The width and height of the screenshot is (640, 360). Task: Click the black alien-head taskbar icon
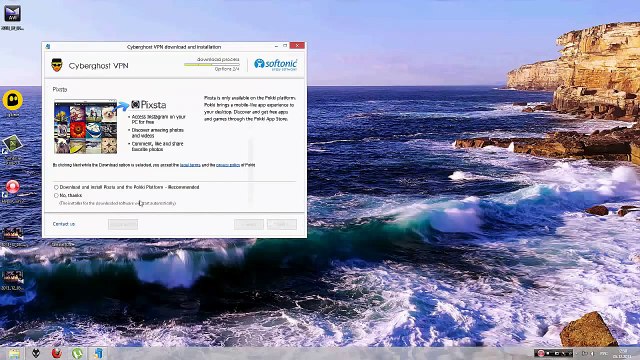coord(36,353)
